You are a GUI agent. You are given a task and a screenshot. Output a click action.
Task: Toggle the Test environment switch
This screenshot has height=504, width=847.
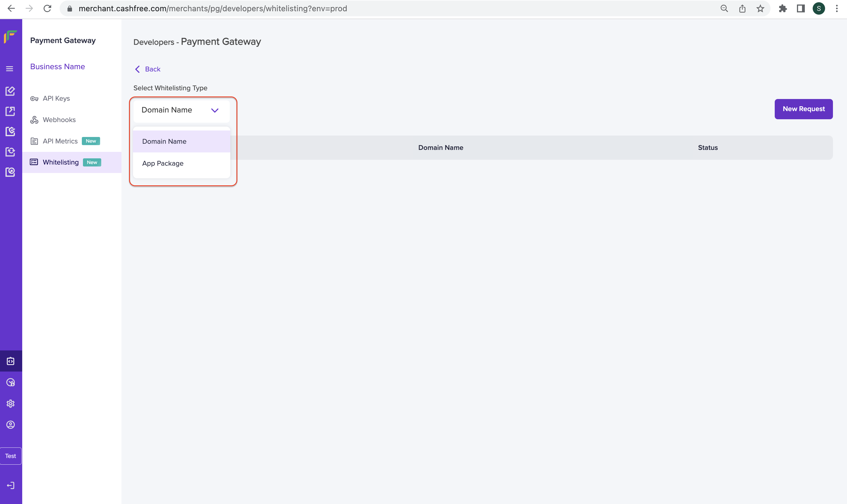pos(10,456)
